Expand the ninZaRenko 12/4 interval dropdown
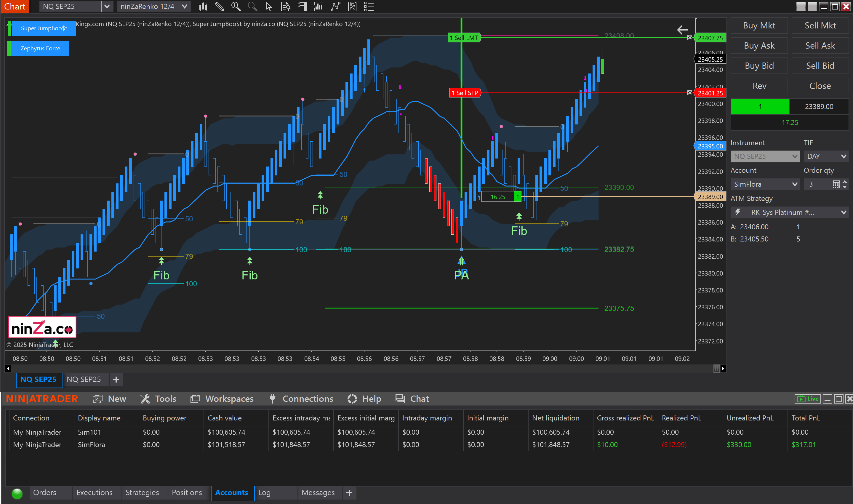Screen dimensions: 853x504 tap(184, 7)
